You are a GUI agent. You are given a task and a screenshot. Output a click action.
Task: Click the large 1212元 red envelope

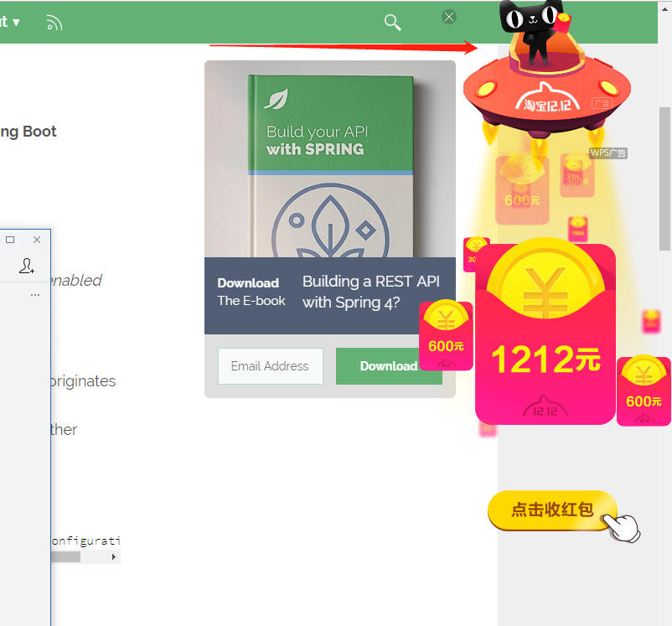click(x=545, y=333)
